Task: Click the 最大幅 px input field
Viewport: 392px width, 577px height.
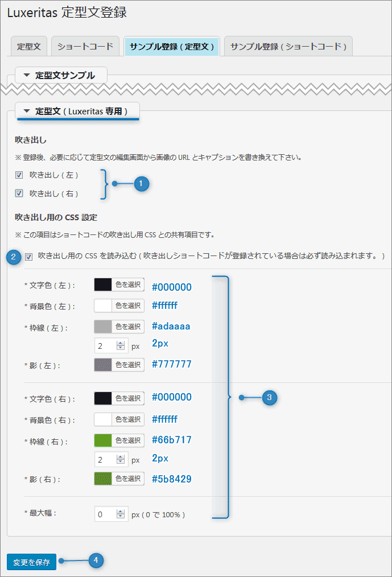Action: [106, 514]
